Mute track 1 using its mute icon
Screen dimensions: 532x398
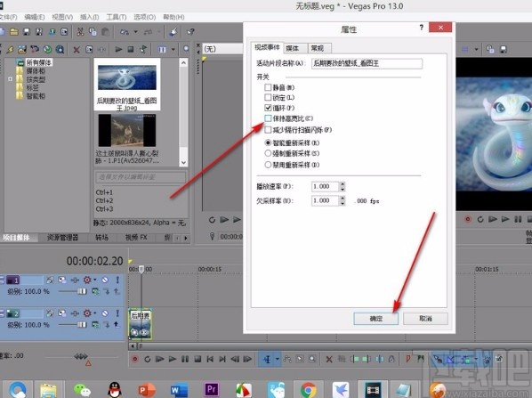(105, 280)
